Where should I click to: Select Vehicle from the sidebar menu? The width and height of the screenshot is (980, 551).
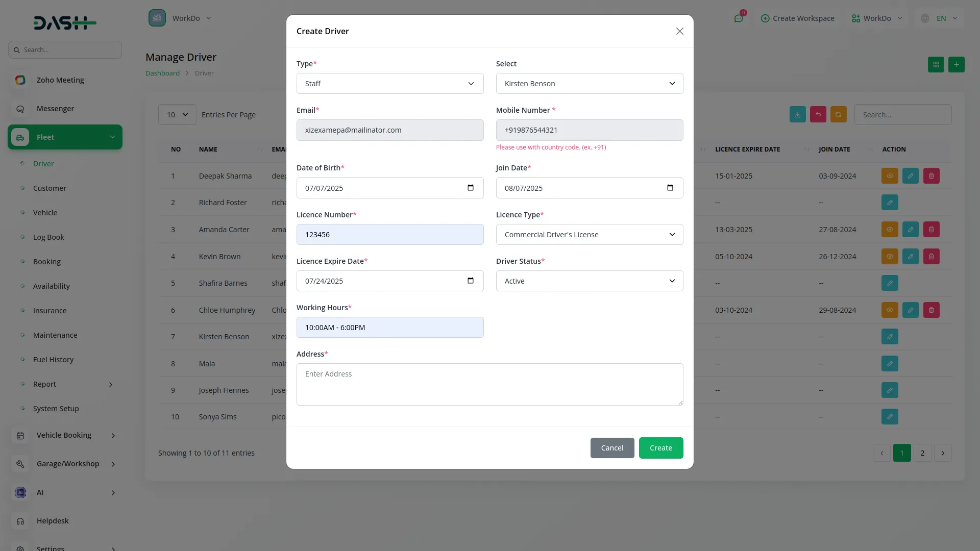(x=45, y=213)
